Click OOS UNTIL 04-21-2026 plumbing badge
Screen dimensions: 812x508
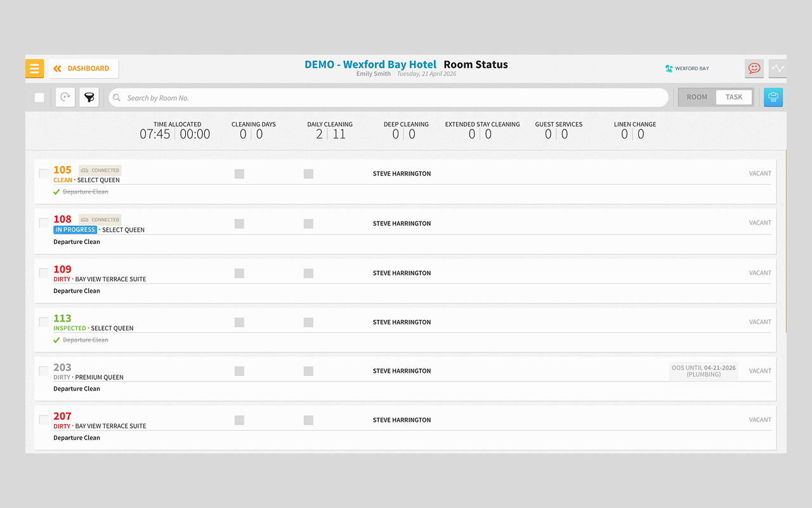click(x=704, y=371)
